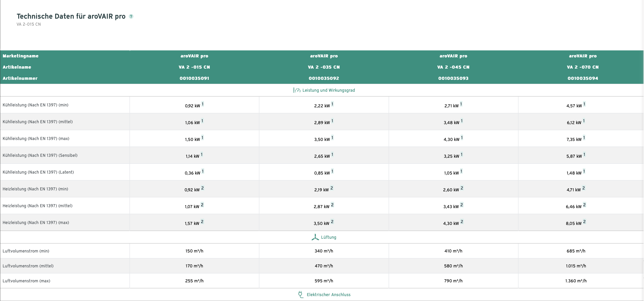Open footnote 1 beside 2,89 kW value
The height and width of the screenshot is (301, 644).
click(332, 121)
